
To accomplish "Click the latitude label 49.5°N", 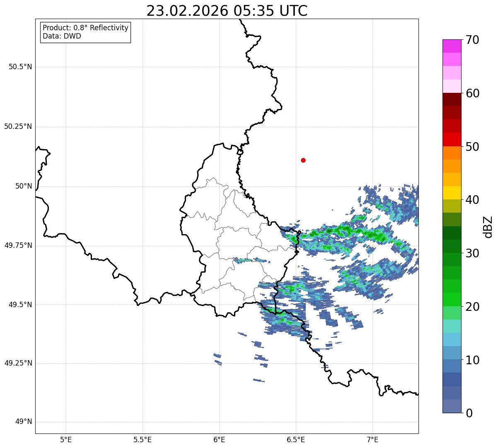I will pos(20,305).
